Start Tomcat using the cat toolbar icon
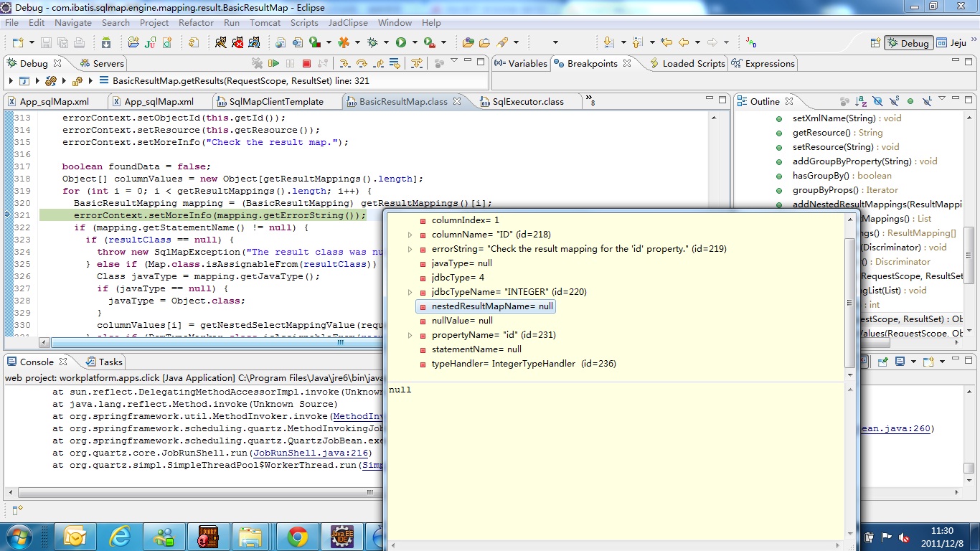980x551 pixels. [220, 42]
